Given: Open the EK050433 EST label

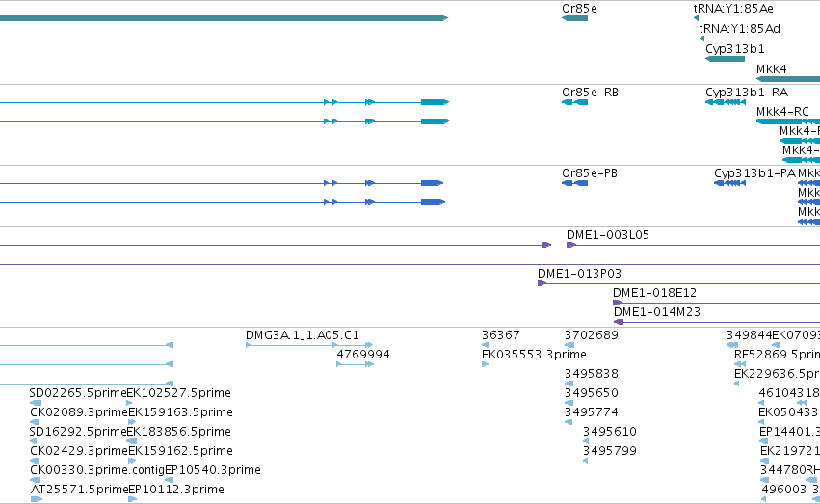Looking at the screenshot, I should pyautogui.click(x=788, y=412).
